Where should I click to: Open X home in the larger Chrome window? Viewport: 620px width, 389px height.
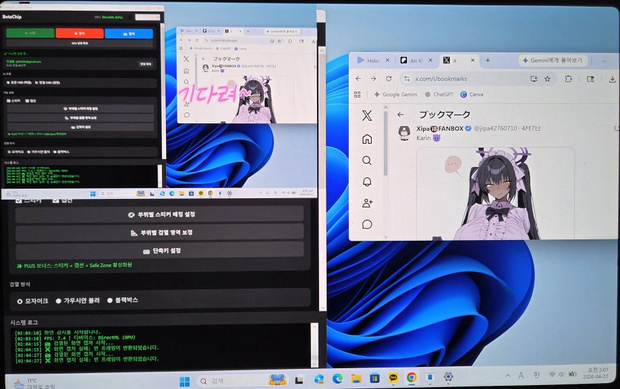[x=367, y=139]
